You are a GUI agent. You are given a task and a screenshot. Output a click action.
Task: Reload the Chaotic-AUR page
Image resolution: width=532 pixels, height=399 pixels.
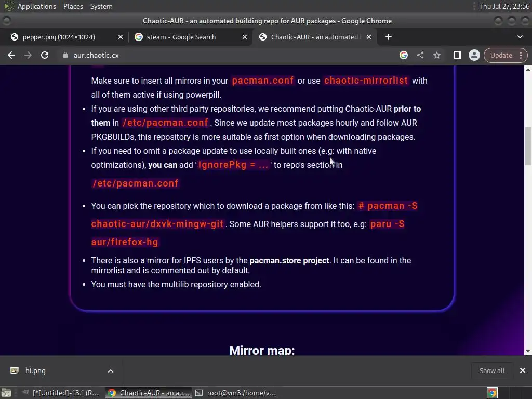tap(45, 55)
